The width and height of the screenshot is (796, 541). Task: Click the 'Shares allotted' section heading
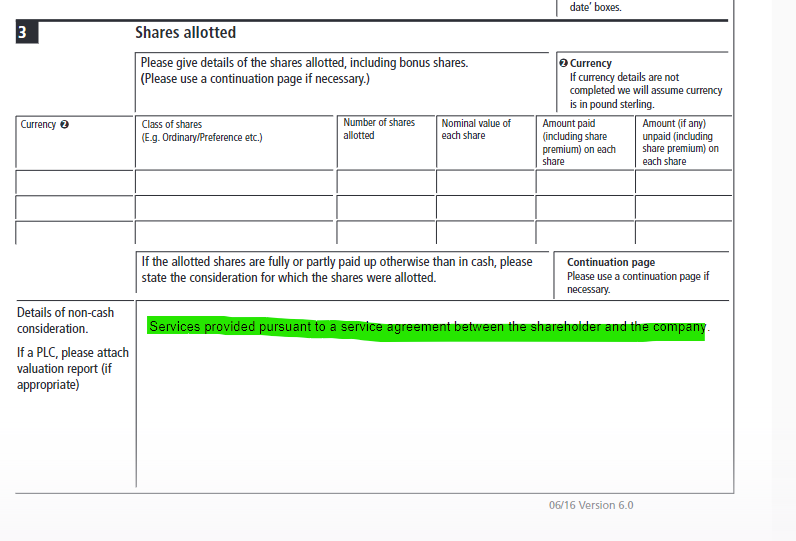186,33
